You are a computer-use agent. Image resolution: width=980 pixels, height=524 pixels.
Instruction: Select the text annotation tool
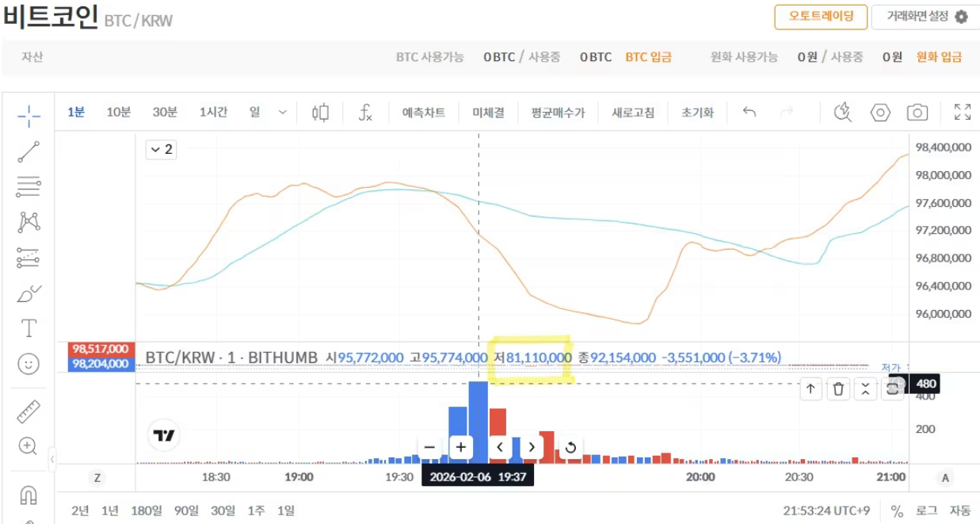tap(29, 328)
